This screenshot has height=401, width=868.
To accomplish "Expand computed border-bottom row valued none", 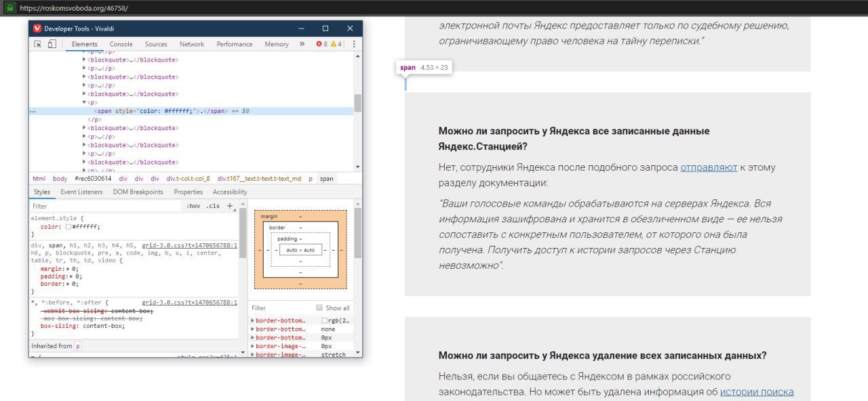I will point(253,329).
